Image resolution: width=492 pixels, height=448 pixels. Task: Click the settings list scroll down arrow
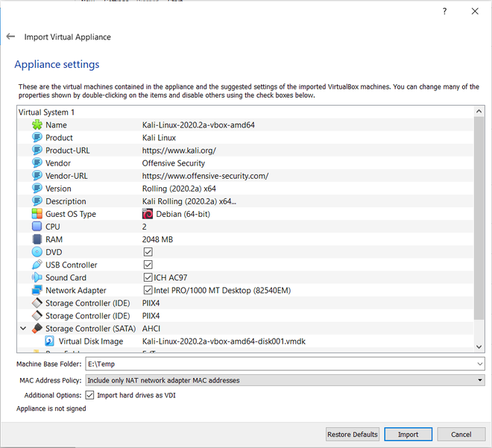pos(479,347)
